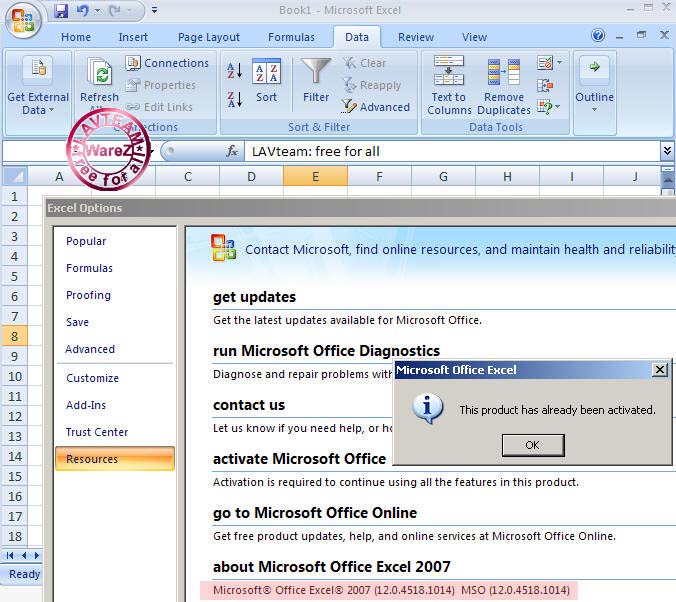Expand What-If Analysis dropdown arrow
Viewport: 676px width, 602px height.
[558, 107]
